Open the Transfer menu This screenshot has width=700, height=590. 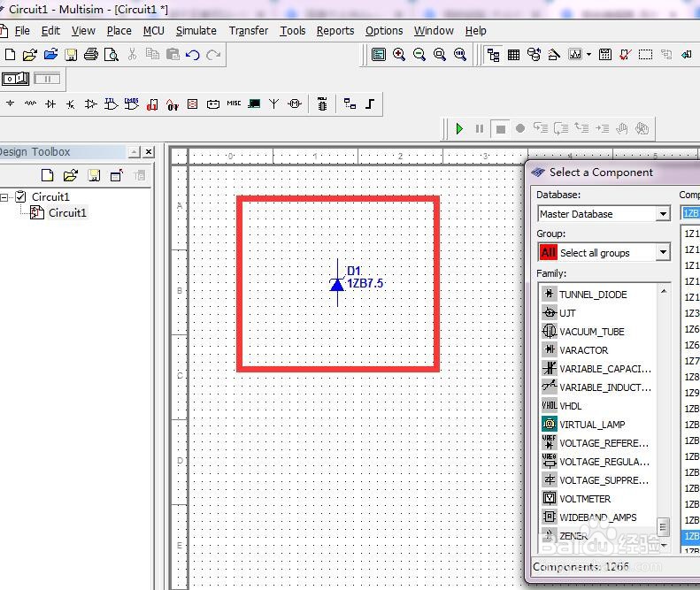pos(249,31)
